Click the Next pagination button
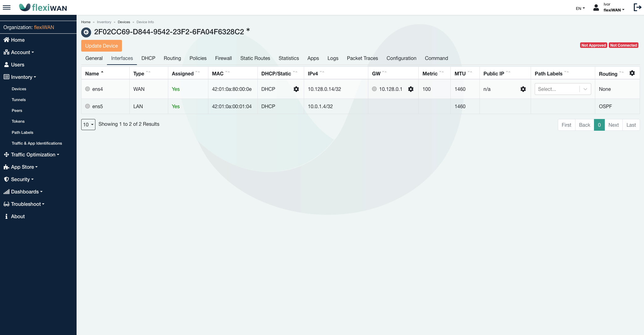 pos(613,125)
